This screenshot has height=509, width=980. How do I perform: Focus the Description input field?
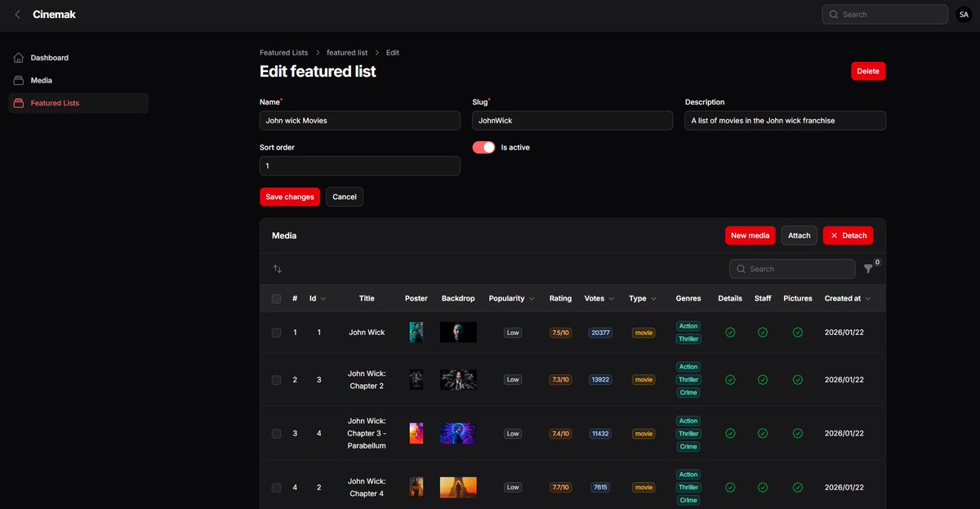[786, 120]
